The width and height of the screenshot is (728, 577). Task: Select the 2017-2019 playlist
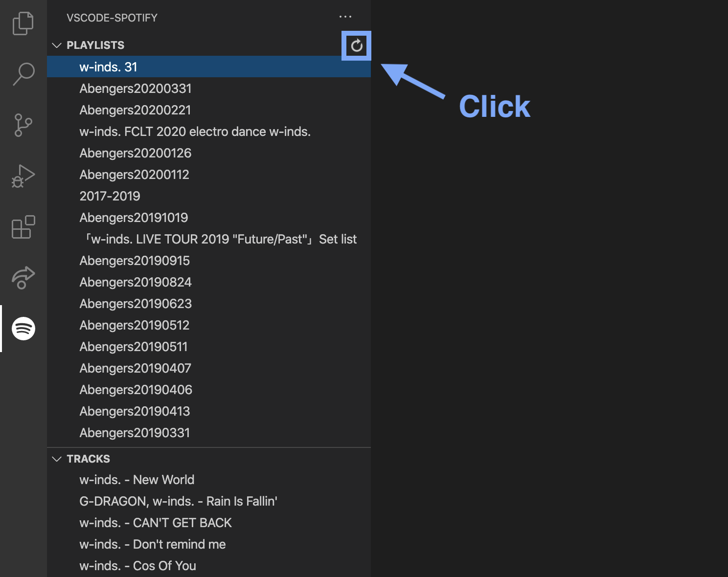pos(110,196)
